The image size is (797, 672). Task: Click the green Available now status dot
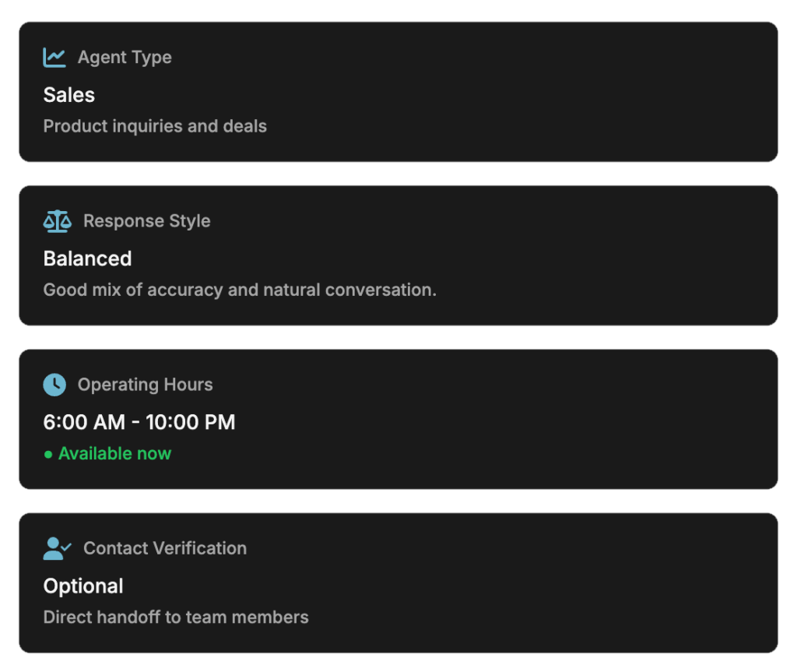coord(48,454)
